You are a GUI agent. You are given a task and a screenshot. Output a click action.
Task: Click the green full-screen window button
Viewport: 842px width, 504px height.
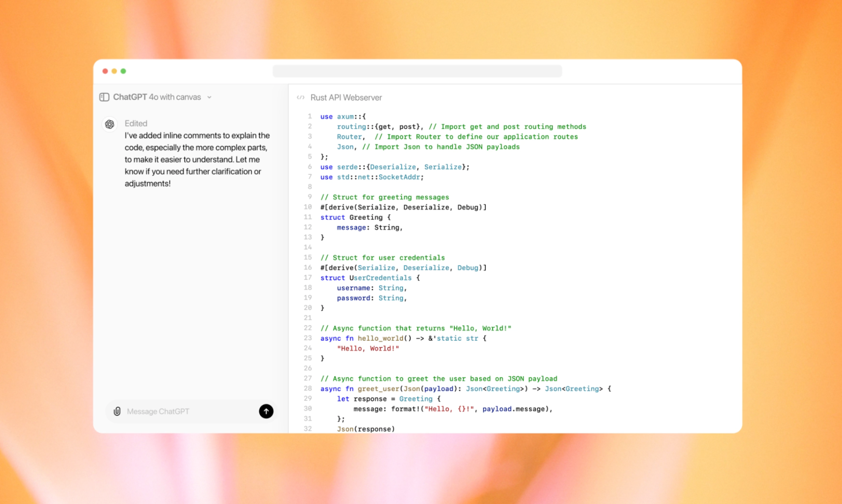(x=123, y=71)
